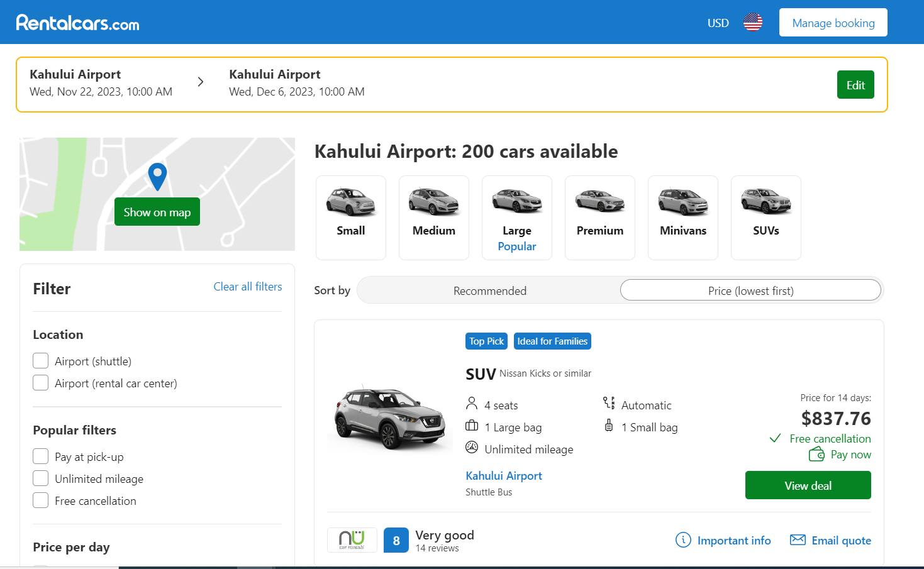The width and height of the screenshot is (924, 569).
Task: Click the NU car rentals supplier logo
Action: pyautogui.click(x=352, y=540)
